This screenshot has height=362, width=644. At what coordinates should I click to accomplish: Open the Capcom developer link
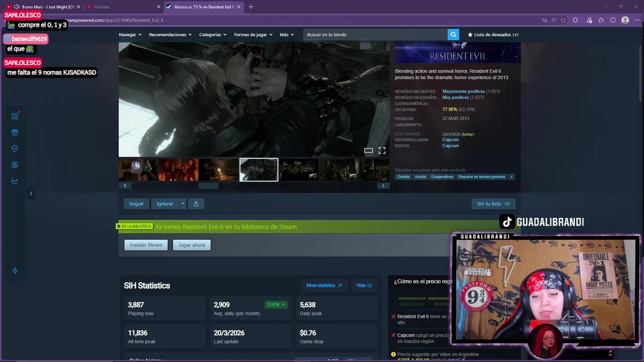pyautogui.click(x=450, y=140)
